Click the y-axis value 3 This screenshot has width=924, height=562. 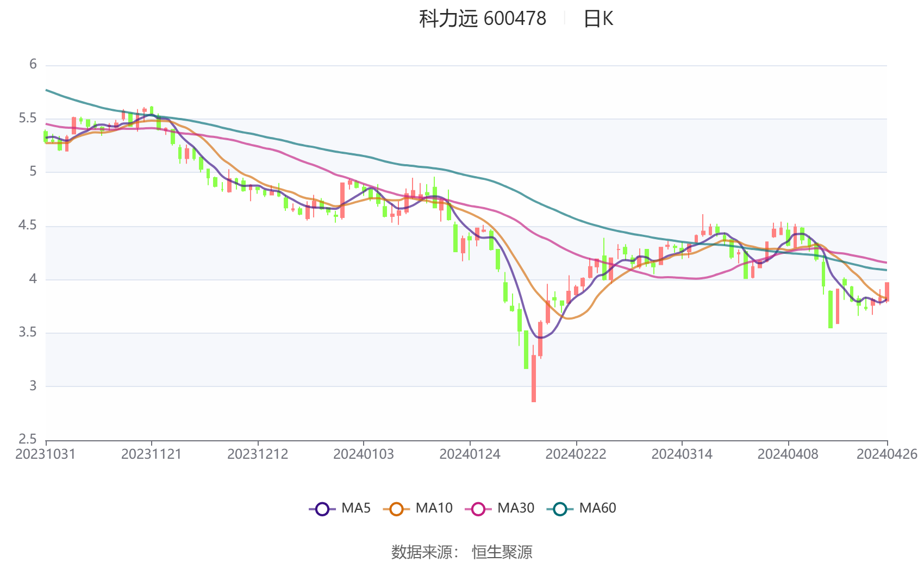(x=33, y=386)
